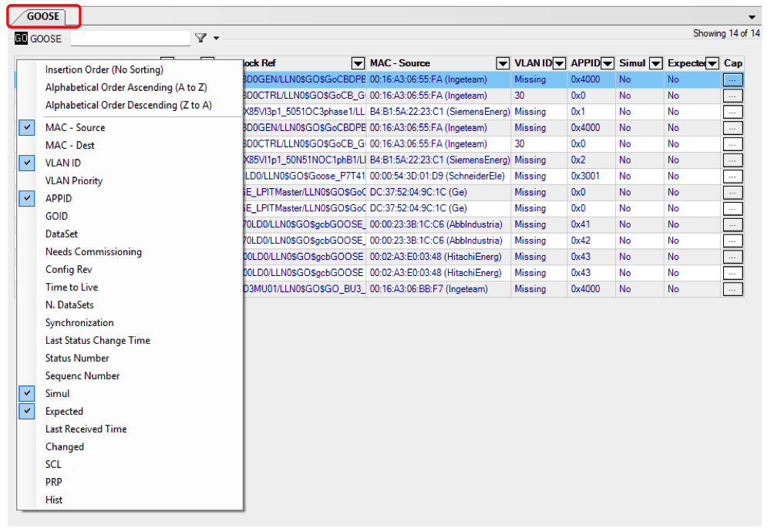Choose Insertion Order (No Sorting)

point(104,70)
